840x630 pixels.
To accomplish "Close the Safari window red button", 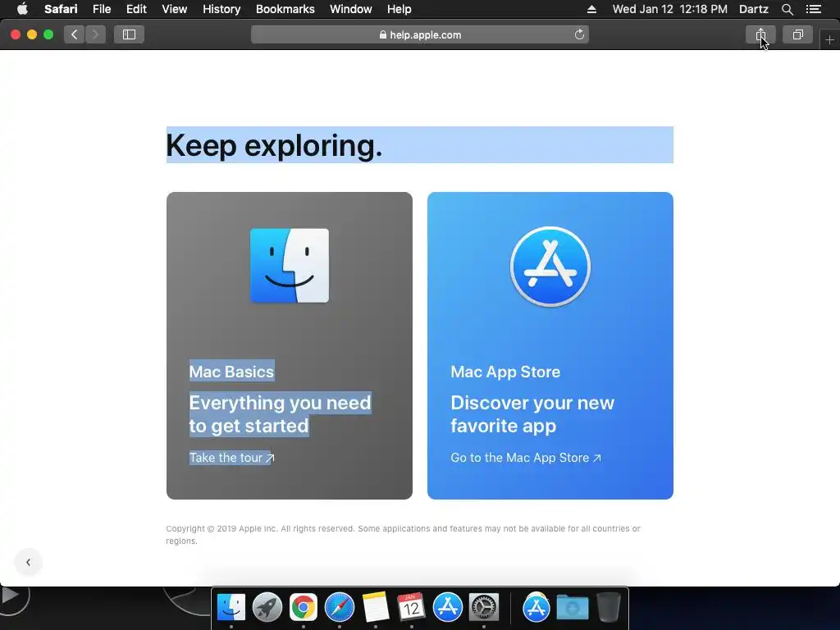I will tap(16, 34).
